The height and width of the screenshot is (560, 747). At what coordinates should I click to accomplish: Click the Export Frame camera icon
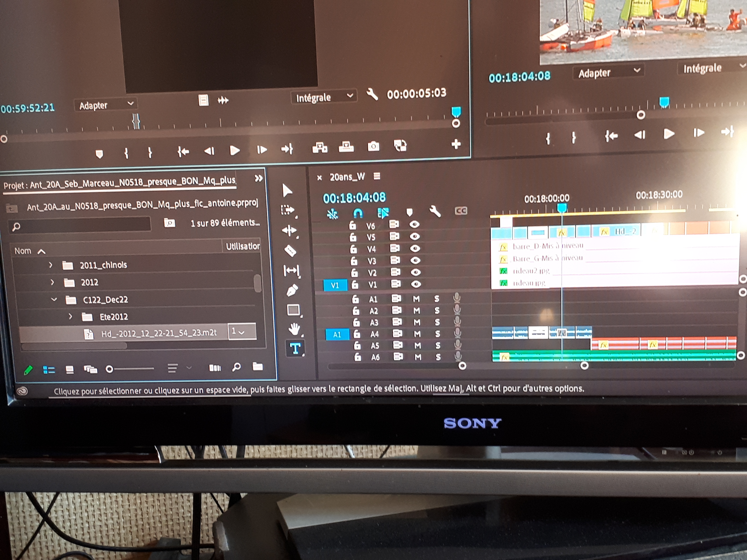pos(373,146)
